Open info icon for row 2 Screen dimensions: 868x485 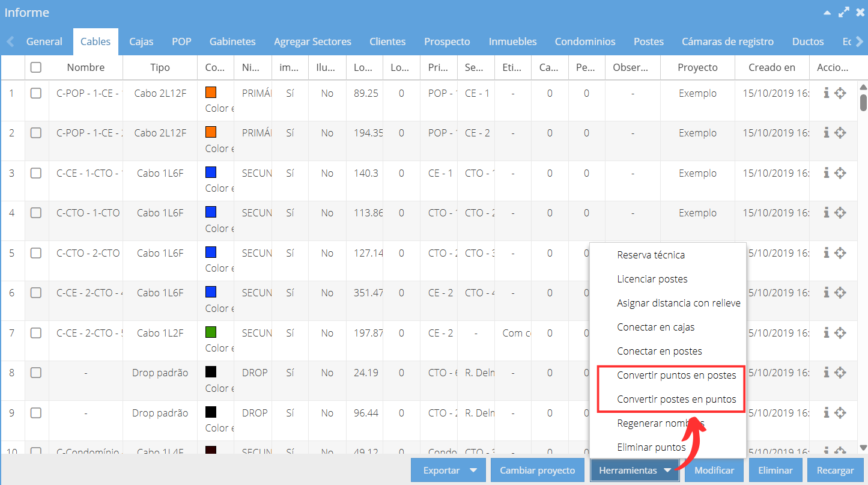[827, 133]
